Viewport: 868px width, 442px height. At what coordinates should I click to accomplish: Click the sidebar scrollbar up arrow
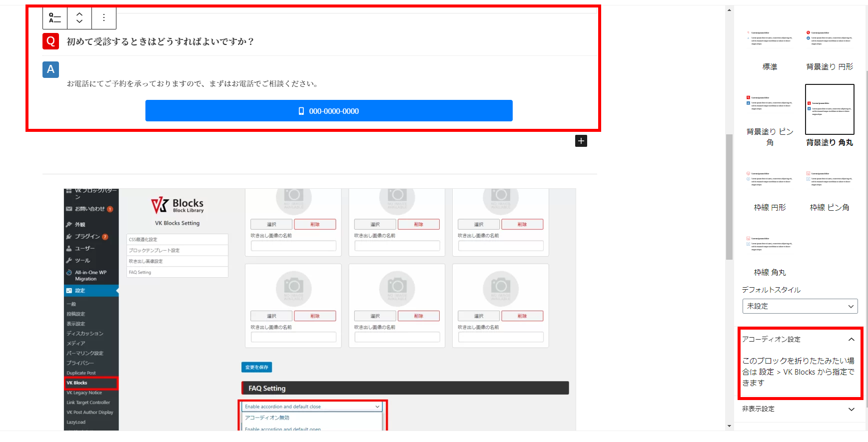(x=729, y=10)
